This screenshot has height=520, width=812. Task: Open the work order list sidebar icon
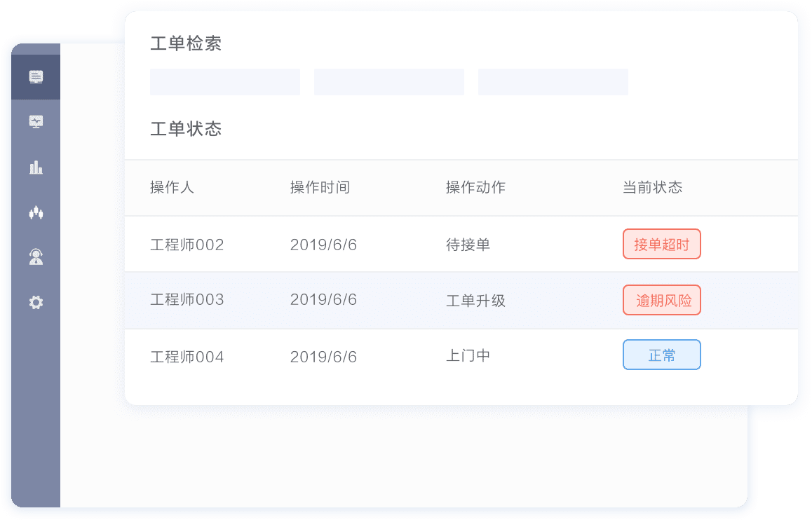point(36,77)
